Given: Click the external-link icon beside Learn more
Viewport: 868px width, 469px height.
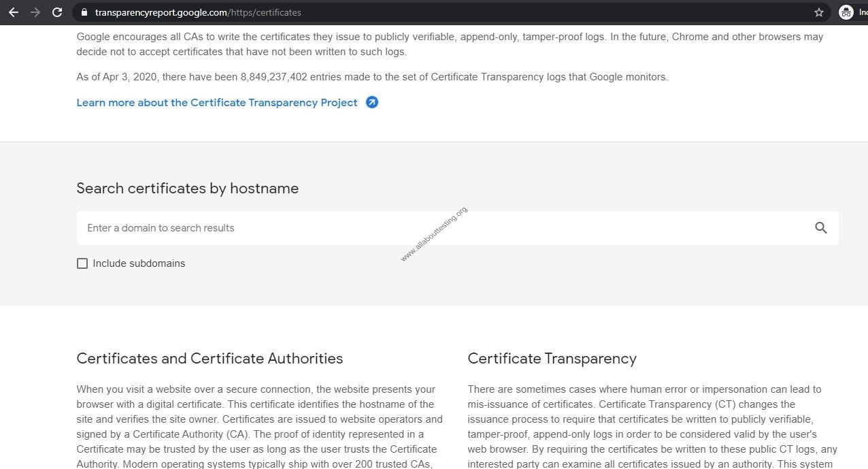Looking at the screenshot, I should 371,101.
